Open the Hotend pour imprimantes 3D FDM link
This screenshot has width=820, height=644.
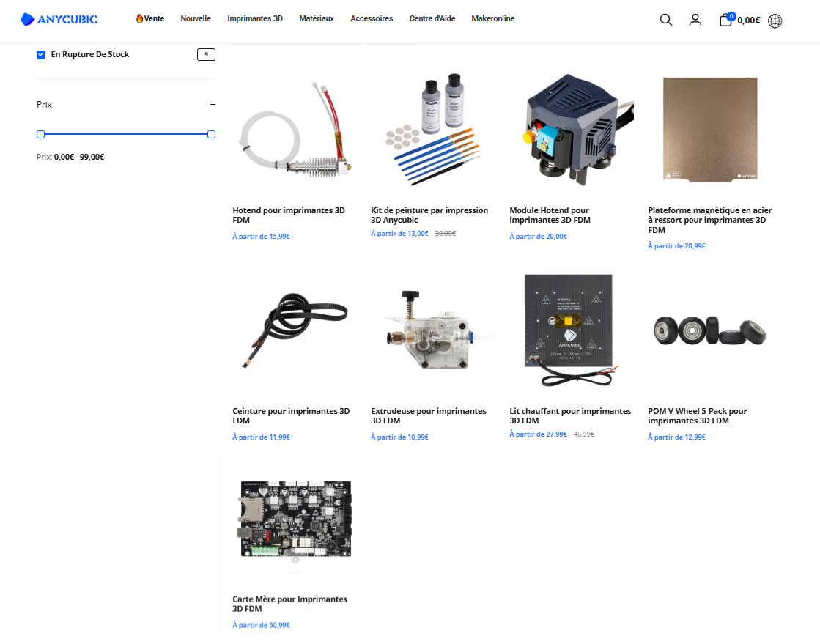point(288,215)
